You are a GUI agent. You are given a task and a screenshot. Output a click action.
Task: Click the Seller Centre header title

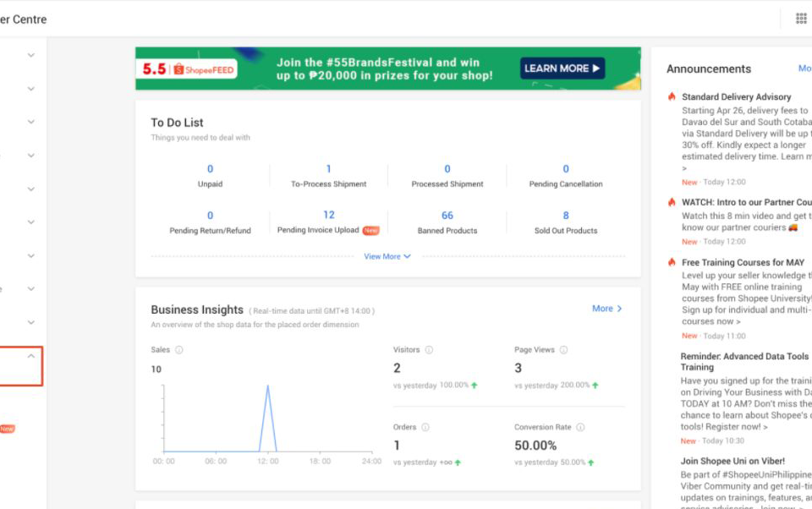pyautogui.click(x=23, y=19)
